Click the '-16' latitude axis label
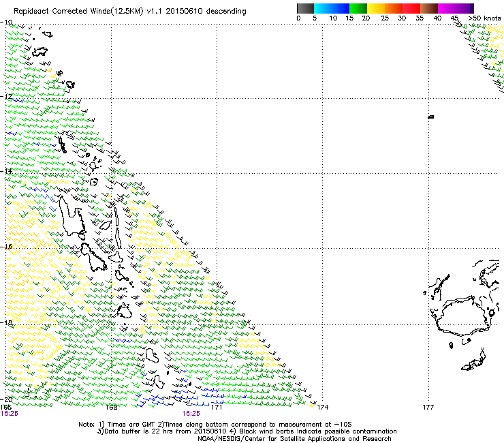Image resolution: width=504 pixels, height=443 pixels. (6, 247)
